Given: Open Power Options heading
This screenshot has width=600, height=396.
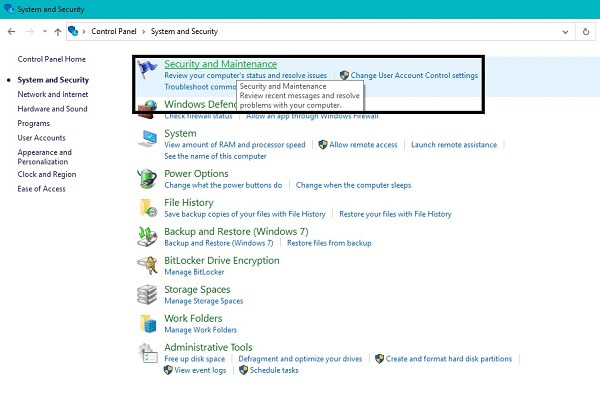Looking at the screenshot, I should point(196,174).
